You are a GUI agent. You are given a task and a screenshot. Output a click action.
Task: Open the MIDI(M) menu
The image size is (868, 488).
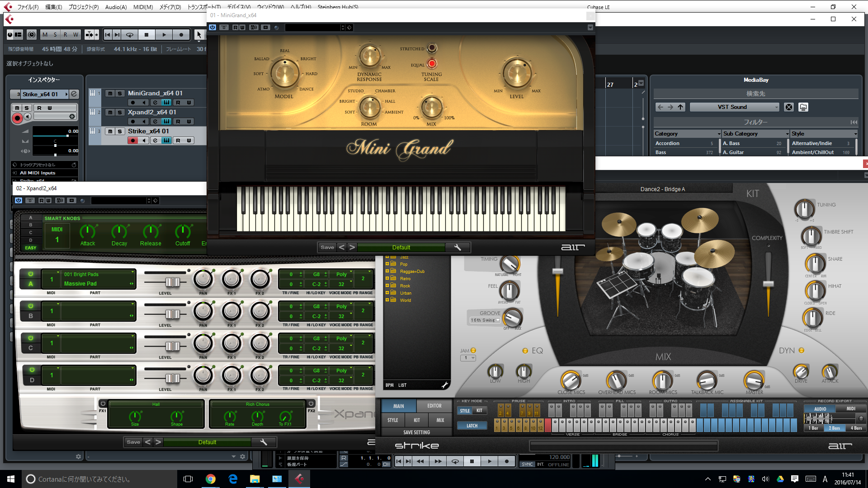tap(143, 7)
